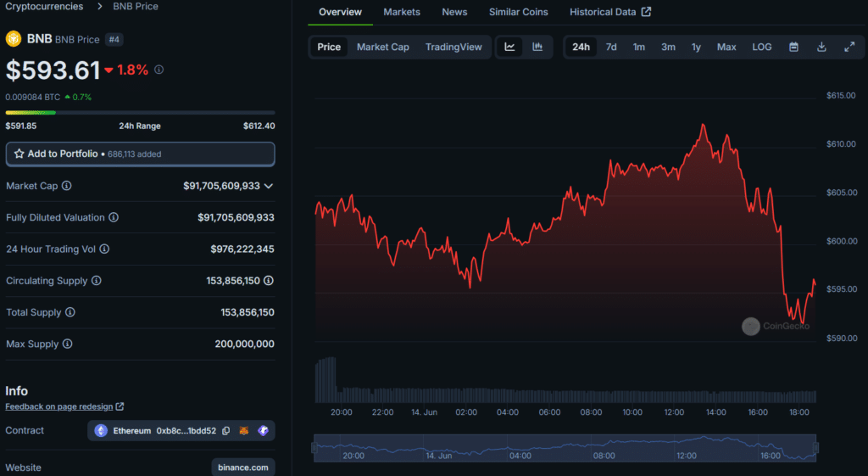The height and width of the screenshot is (476, 868).
Task: Copy the Ethereum contract address
Action: [225, 430]
